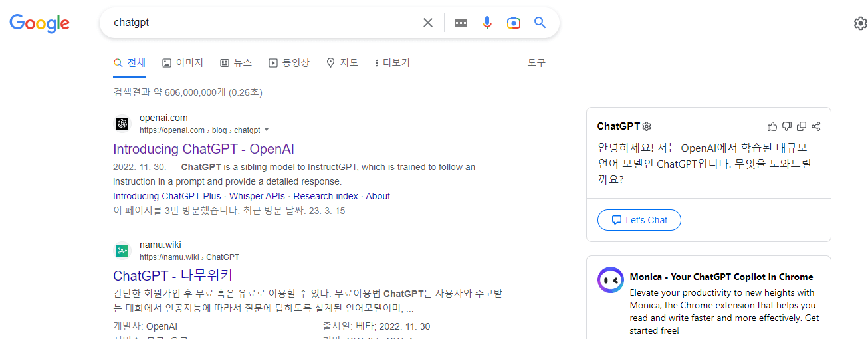Screen dimensions: 868x339
Task: Open the 도구 search tools
Action: [x=536, y=63]
